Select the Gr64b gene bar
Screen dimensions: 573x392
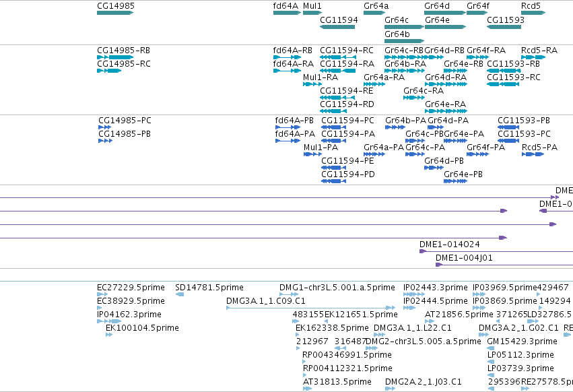click(404, 41)
